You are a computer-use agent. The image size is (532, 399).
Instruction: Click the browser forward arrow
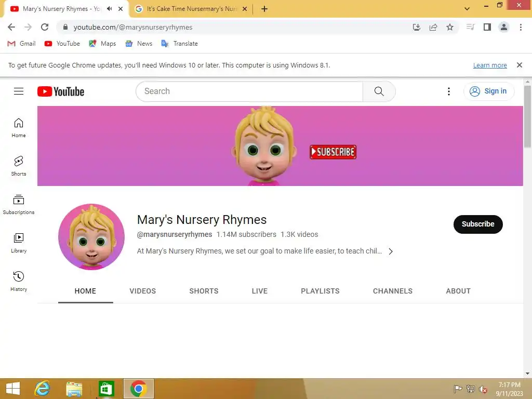28,27
